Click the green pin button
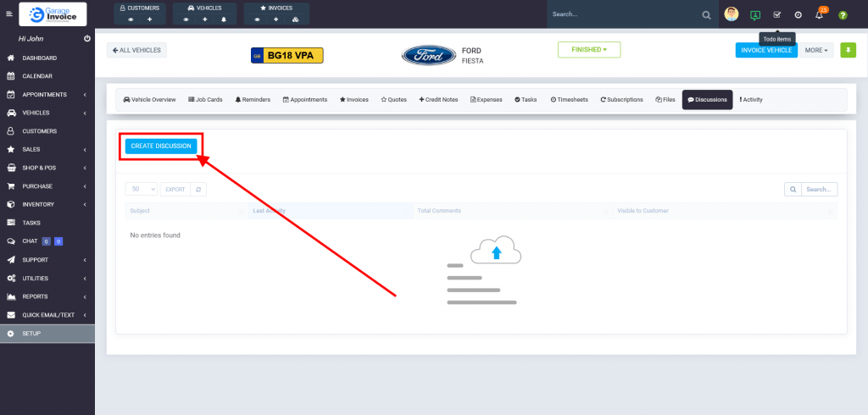This screenshot has width=868, height=415. point(848,50)
